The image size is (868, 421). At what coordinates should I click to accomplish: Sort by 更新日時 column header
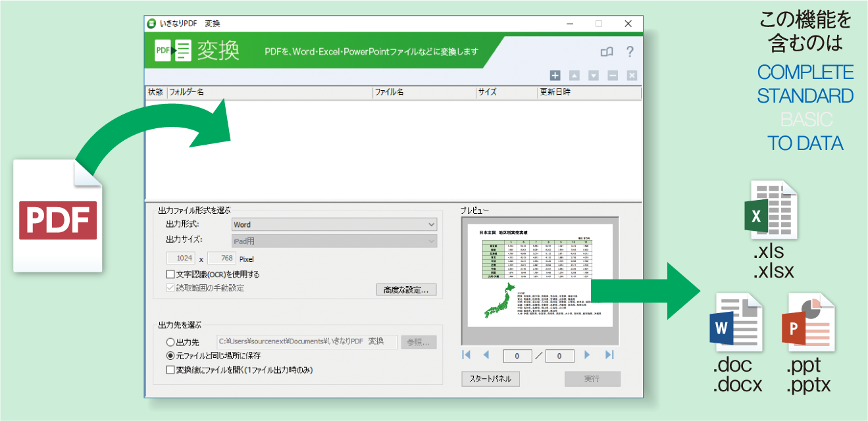tap(589, 93)
